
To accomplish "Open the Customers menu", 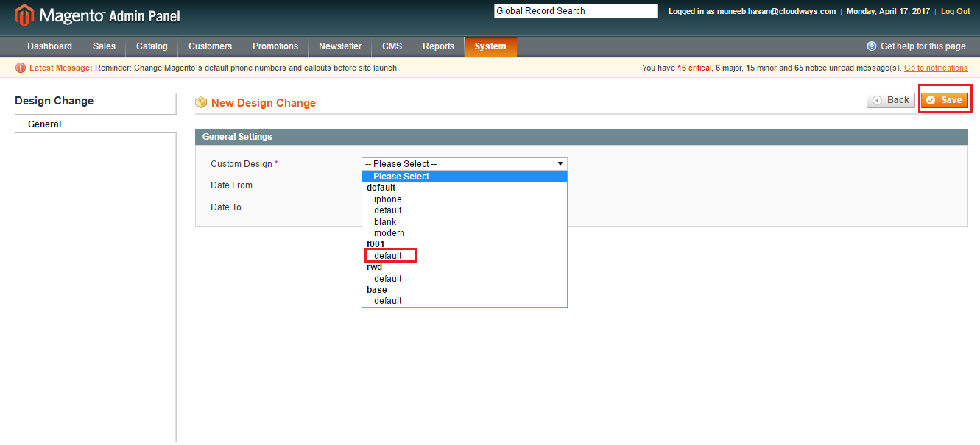I will pos(210,46).
